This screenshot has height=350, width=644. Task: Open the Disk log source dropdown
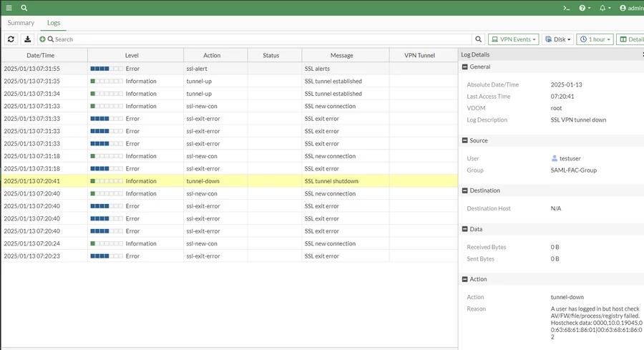pos(557,39)
